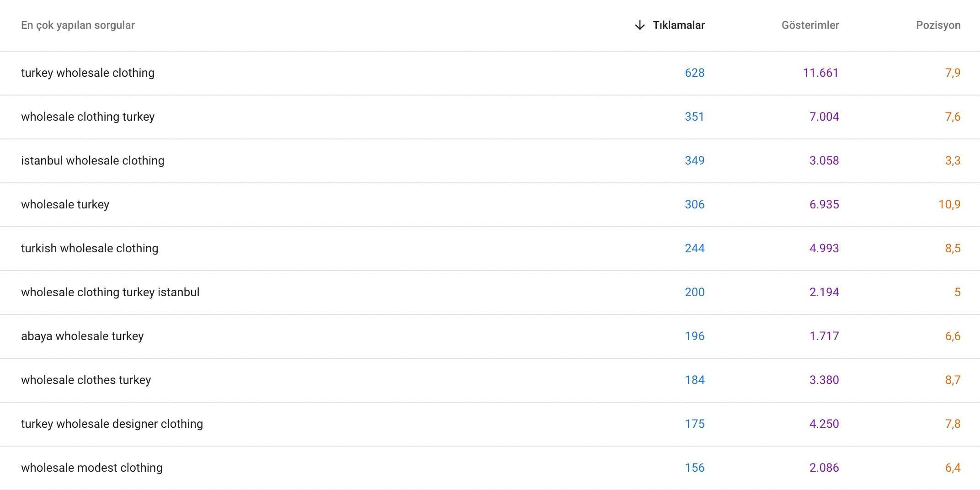
Task: Click the 10,9 position value
Action: (949, 204)
